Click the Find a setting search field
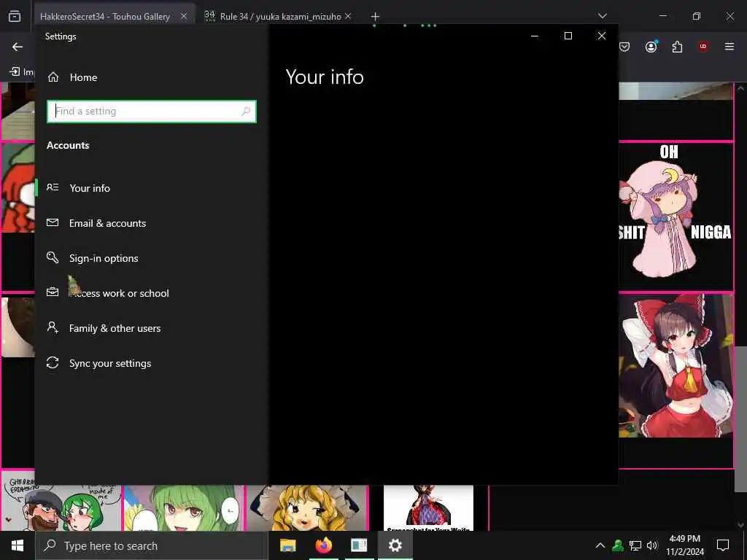Viewport: 747px width, 560px height. click(x=152, y=111)
